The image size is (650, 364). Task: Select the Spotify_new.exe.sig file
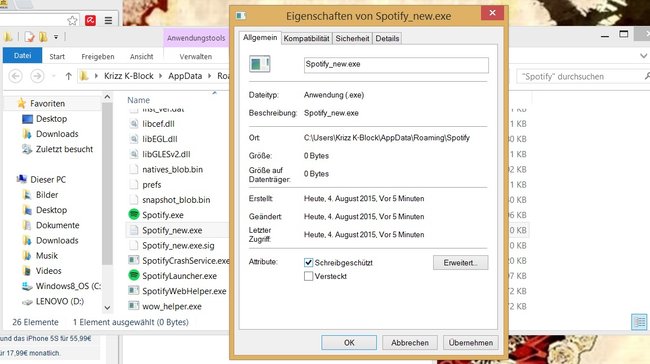[x=178, y=245]
